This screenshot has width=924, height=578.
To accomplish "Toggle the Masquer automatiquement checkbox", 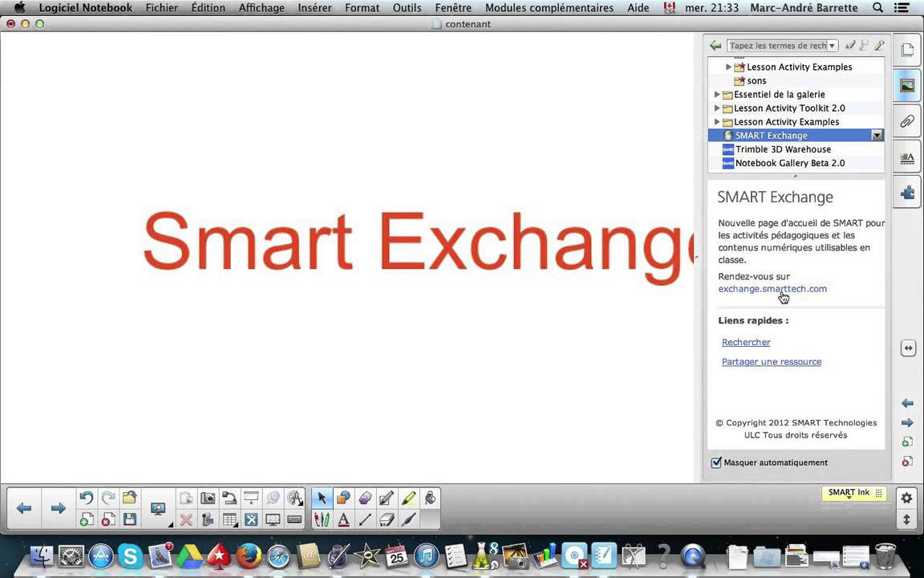I will coord(716,462).
